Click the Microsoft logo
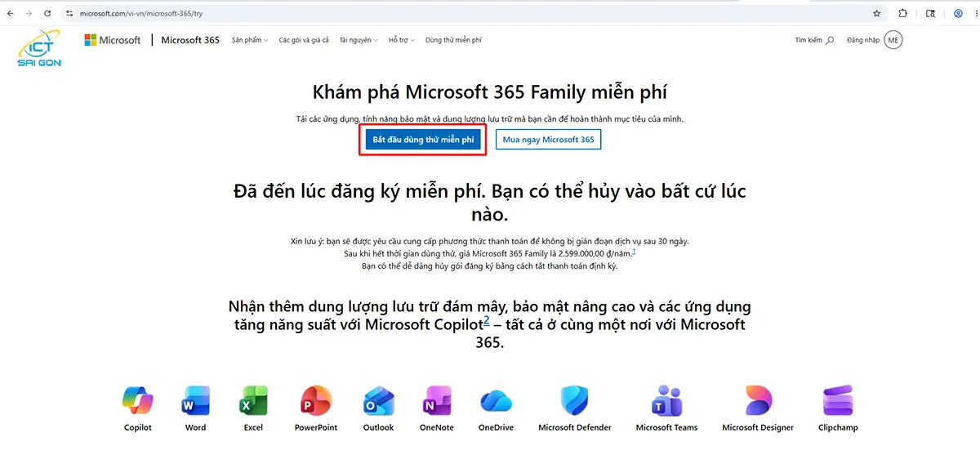Screen dimensions: 980x455 pyautogui.click(x=113, y=40)
